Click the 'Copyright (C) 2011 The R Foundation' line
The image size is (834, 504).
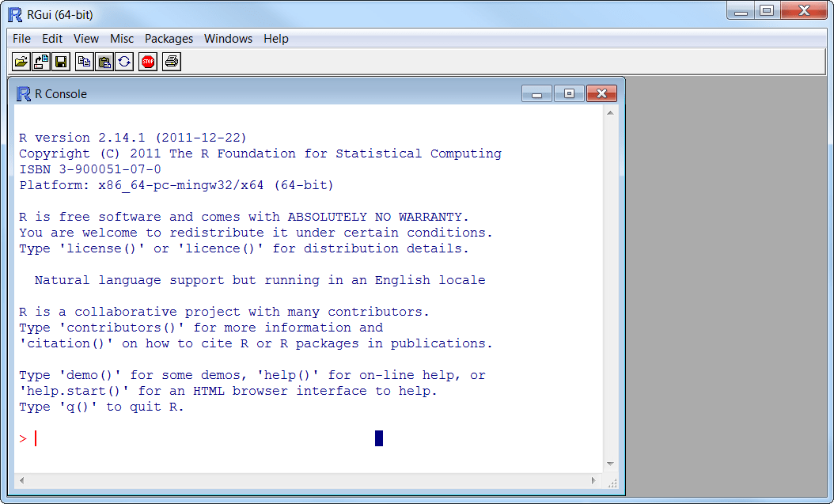coord(260,153)
